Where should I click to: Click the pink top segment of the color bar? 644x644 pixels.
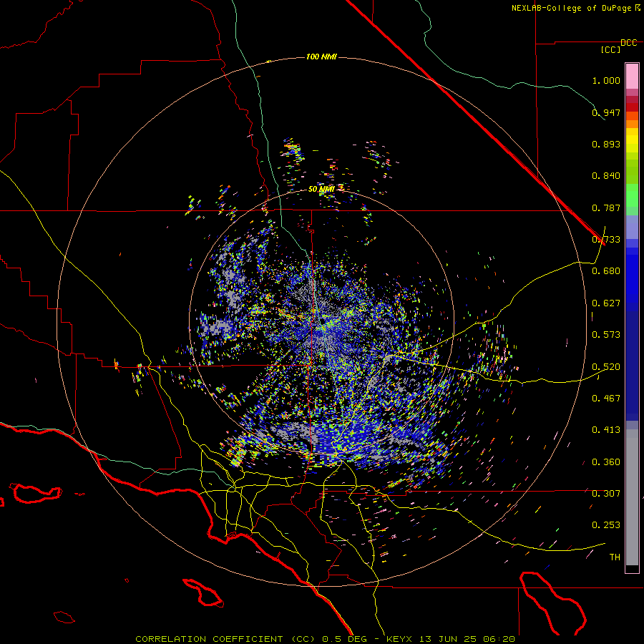(632, 77)
